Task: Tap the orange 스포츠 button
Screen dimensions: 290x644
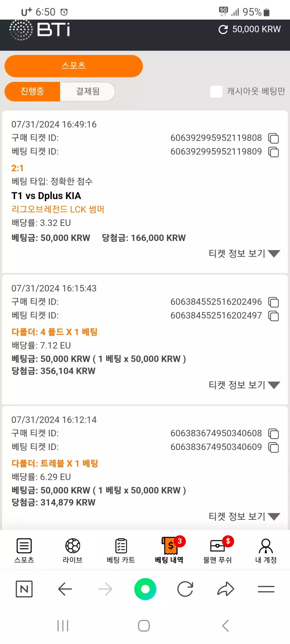Action: [x=74, y=66]
